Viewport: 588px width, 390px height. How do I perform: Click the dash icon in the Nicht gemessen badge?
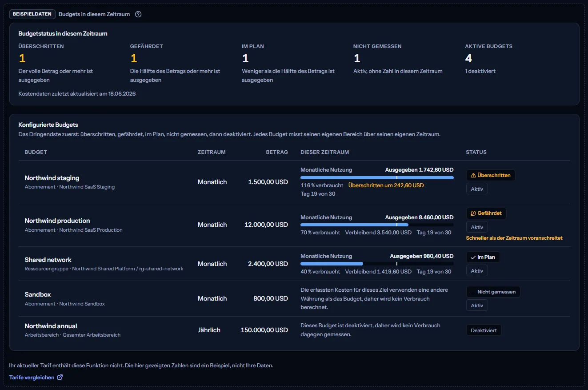(473, 292)
